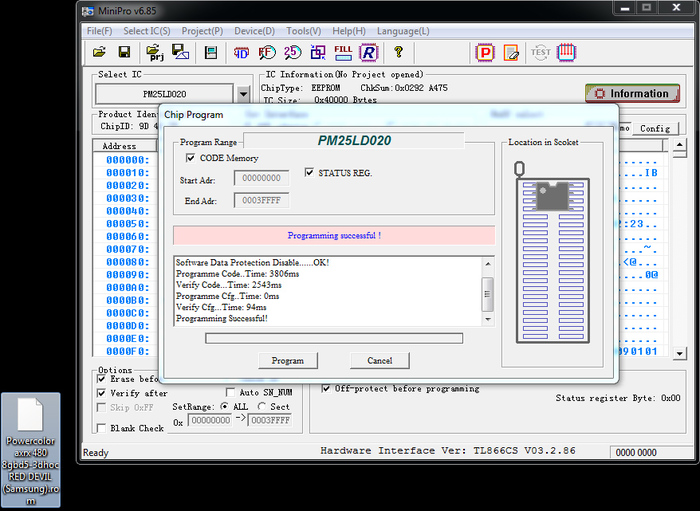Enable the Blank Check checkbox
Screen dimensions: 700x511
tap(101, 428)
